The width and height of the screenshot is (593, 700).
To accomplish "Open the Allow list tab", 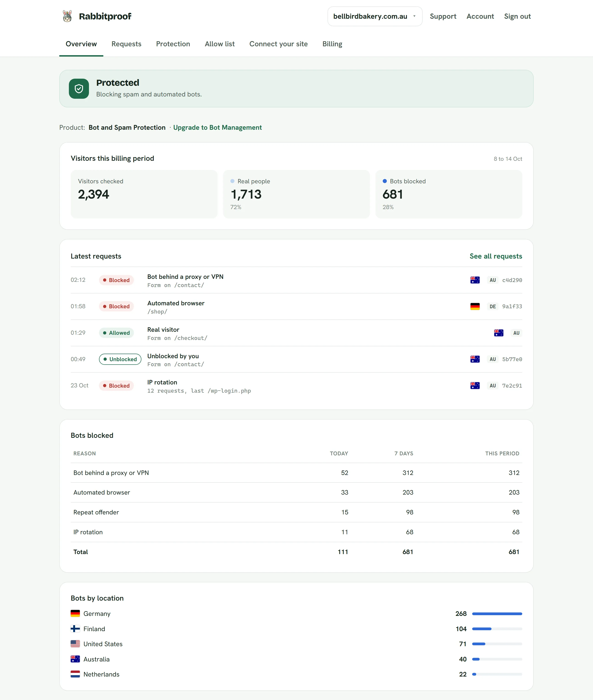I will [x=219, y=44].
